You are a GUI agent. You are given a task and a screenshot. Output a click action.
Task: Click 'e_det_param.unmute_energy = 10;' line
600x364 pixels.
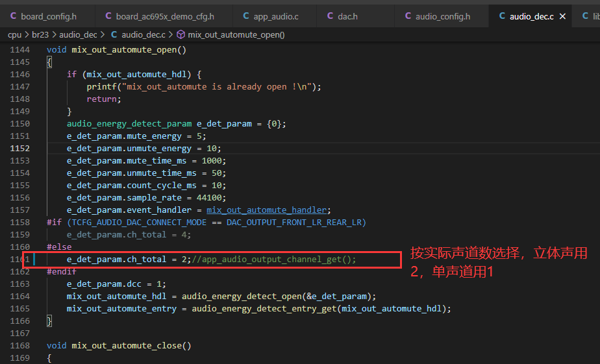coord(144,149)
